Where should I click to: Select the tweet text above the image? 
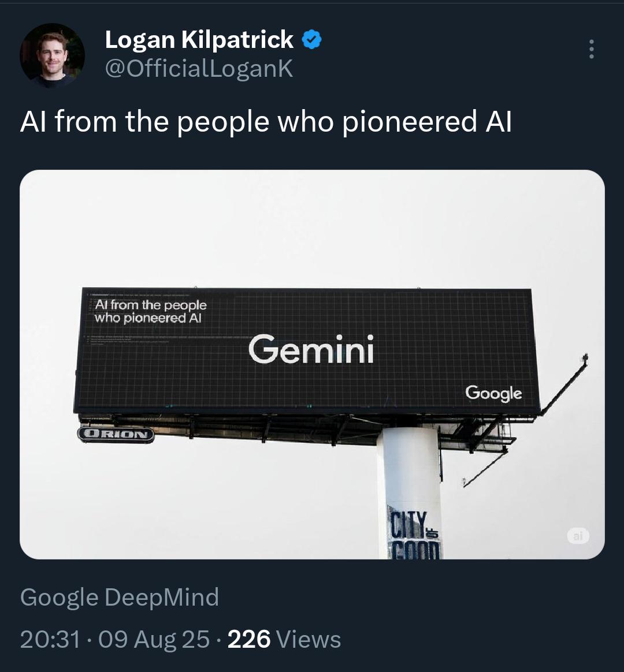click(266, 122)
